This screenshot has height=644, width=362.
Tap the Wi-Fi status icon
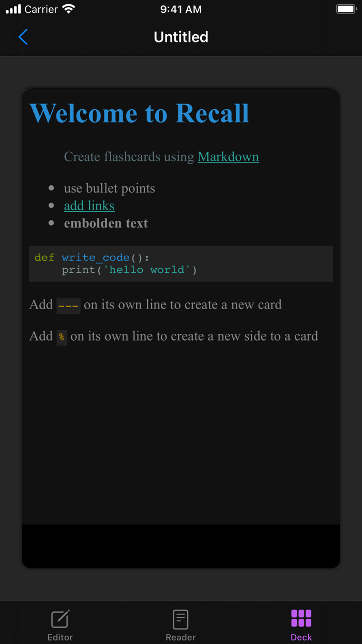coord(68,9)
